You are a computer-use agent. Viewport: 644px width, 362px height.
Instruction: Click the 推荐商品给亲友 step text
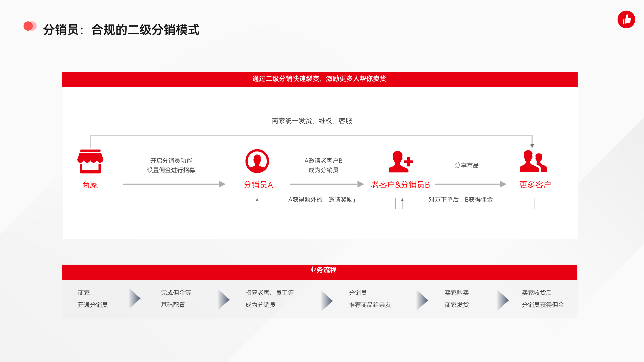click(x=370, y=305)
